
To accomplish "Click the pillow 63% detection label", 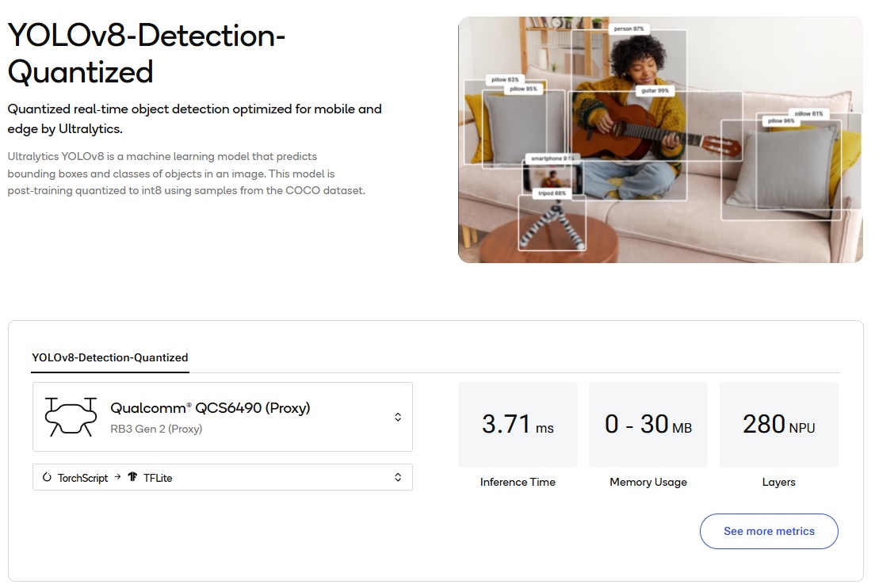I will 505,80.
